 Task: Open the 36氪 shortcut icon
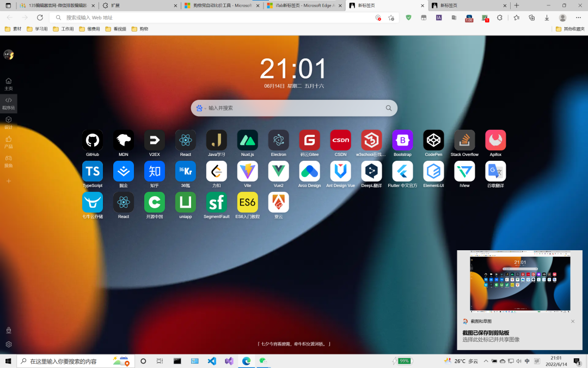point(185,171)
